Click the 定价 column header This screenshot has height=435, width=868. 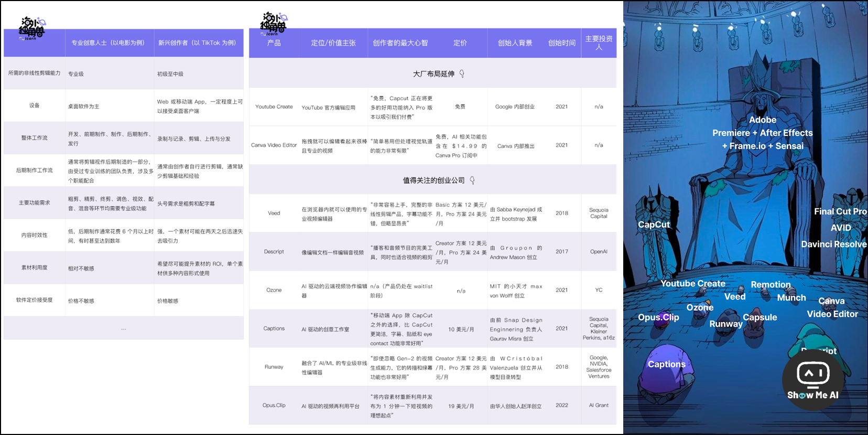[x=460, y=43]
